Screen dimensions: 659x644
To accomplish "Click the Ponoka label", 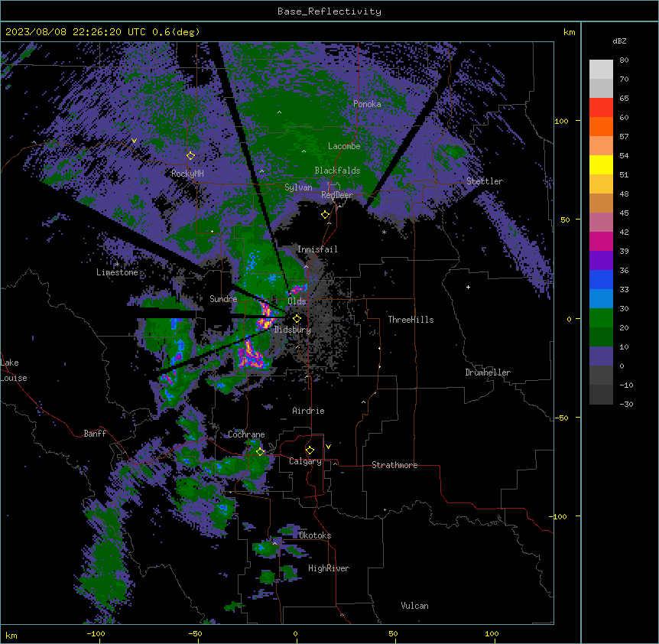I will [x=367, y=104].
